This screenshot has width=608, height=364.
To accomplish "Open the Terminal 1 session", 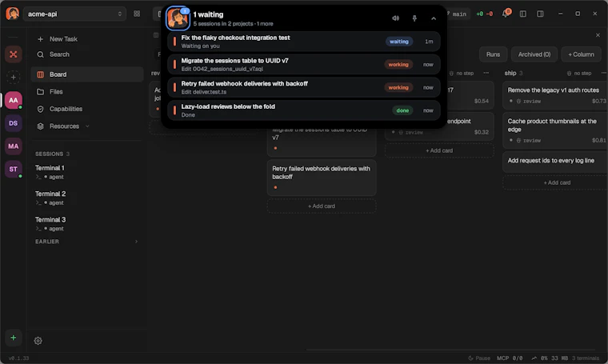I will point(87,172).
